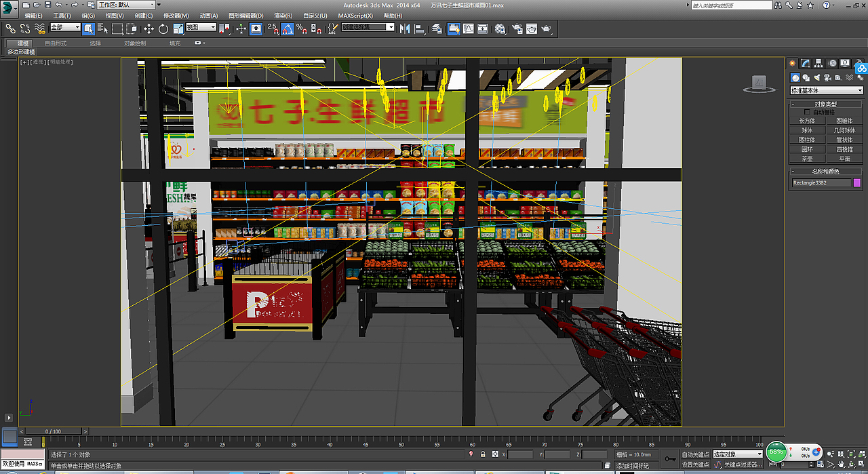Screen dimensions: 868x474
Task: Click the 长方体 primitive button
Action: coord(807,121)
